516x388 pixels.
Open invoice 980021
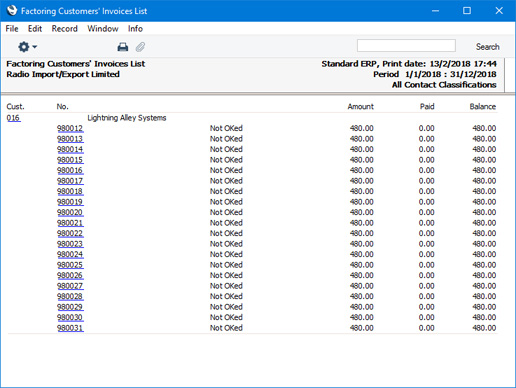coord(70,223)
